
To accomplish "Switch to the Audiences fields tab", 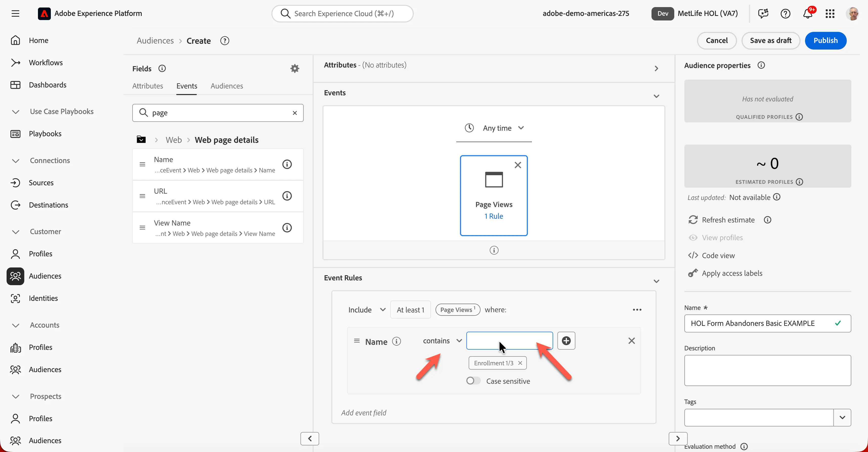I will coord(227,86).
